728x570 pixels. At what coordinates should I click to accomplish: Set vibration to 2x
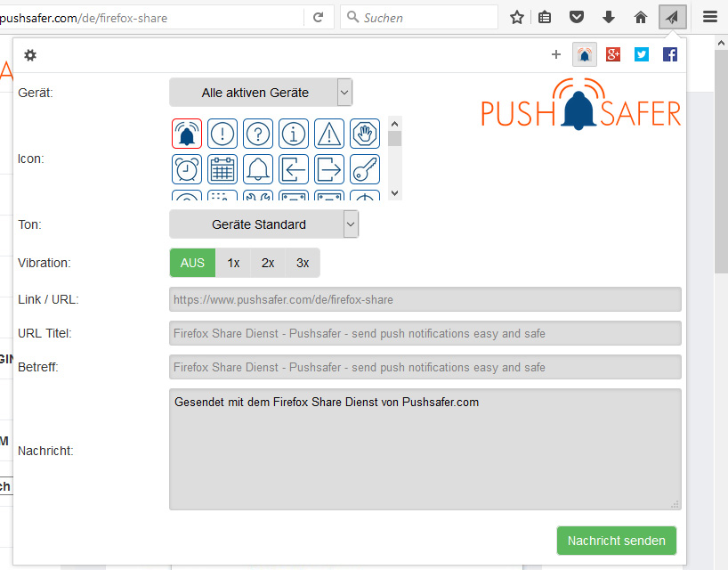268,263
